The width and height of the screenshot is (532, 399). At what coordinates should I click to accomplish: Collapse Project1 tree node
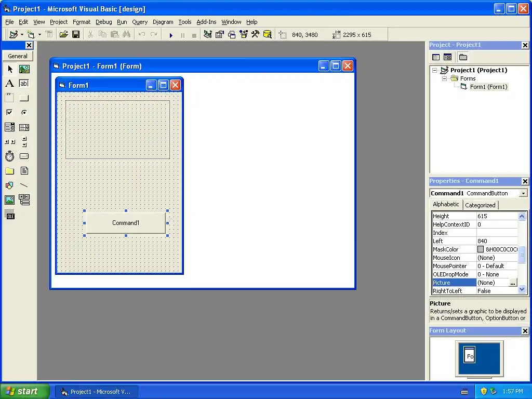[x=435, y=70]
